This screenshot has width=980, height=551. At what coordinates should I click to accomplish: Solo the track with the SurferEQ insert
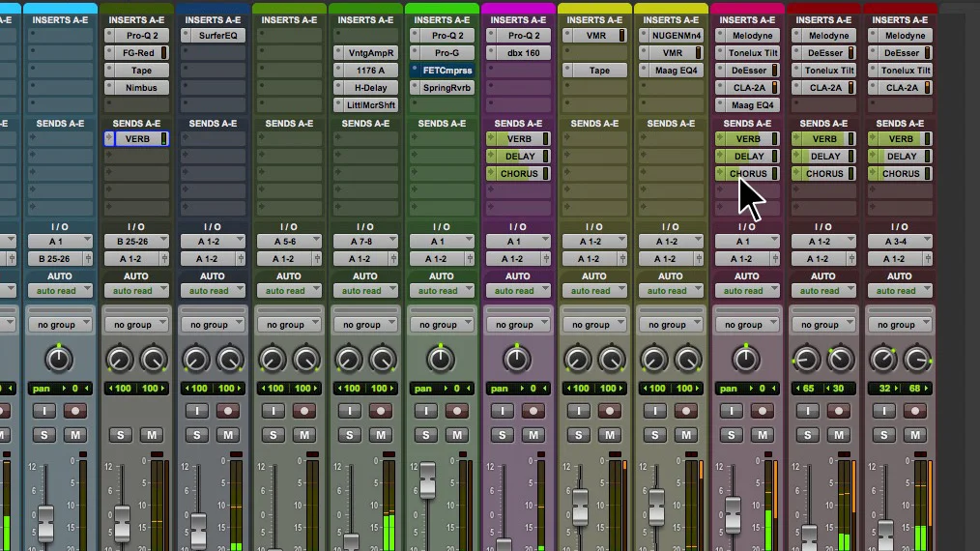(x=197, y=435)
